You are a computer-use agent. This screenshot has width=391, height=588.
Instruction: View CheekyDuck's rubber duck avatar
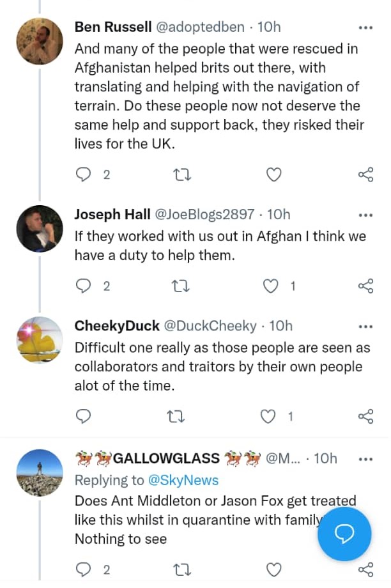pyautogui.click(x=40, y=340)
